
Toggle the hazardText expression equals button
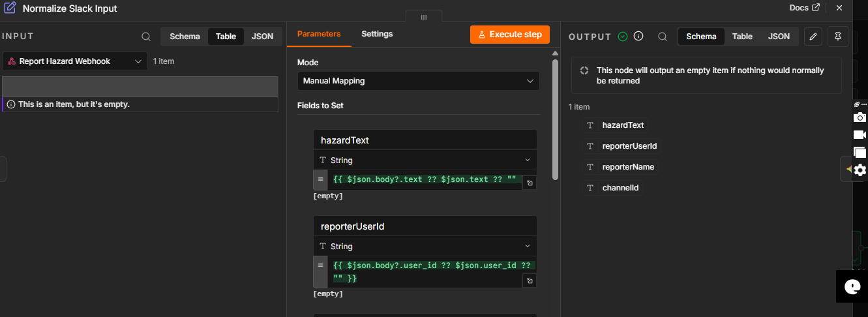[320, 179]
